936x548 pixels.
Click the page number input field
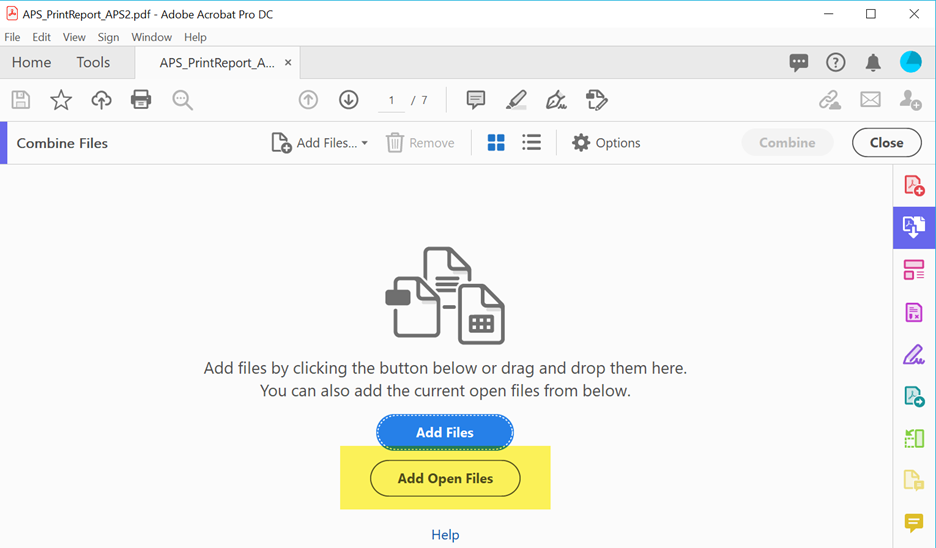pos(391,100)
